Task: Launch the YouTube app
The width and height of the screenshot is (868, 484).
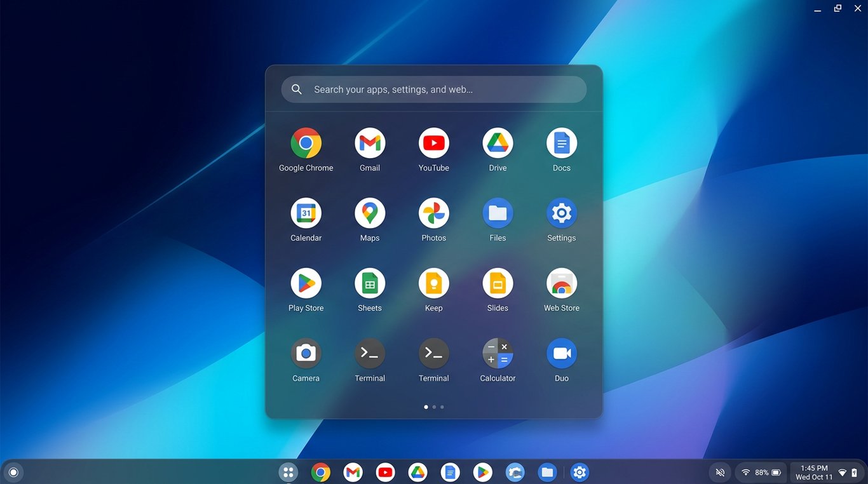Action: [x=433, y=142]
